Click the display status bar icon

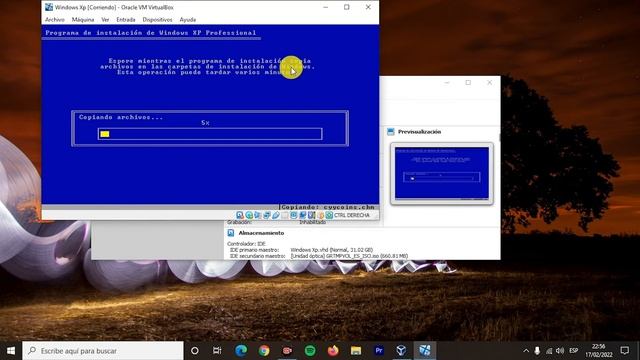pos(293,215)
